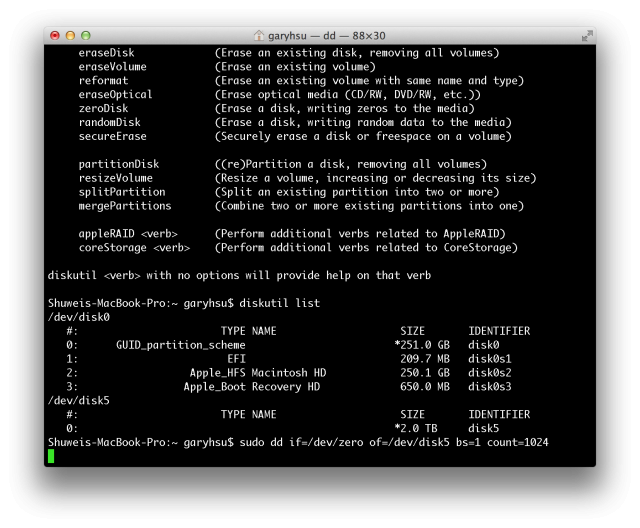Select the 'reformat' verb text

click(103, 80)
